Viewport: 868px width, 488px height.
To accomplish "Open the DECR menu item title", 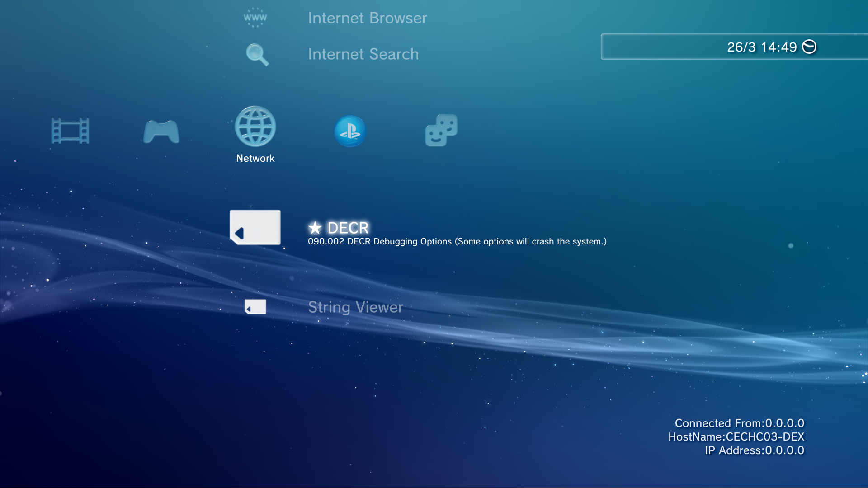I will (348, 228).
